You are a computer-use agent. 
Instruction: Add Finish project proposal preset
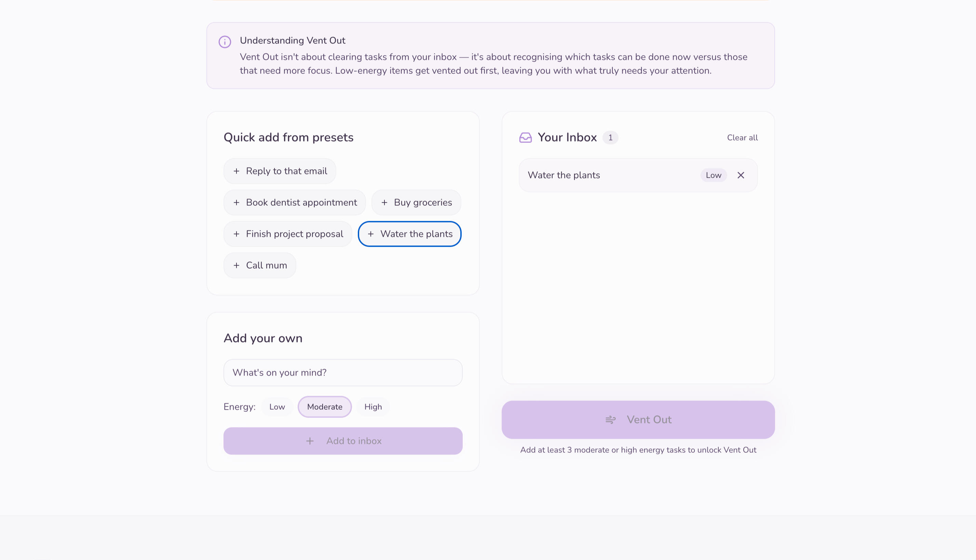(287, 234)
